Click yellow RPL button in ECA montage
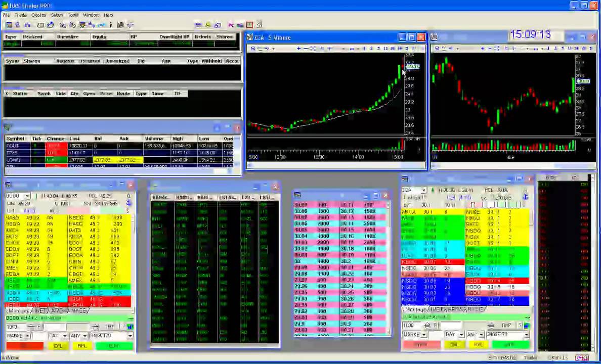Viewport: 601px width, 364px height. click(x=479, y=345)
